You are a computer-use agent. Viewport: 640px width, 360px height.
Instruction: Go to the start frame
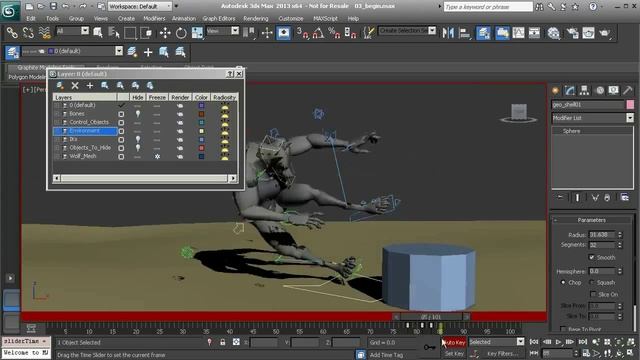[x=534, y=342]
